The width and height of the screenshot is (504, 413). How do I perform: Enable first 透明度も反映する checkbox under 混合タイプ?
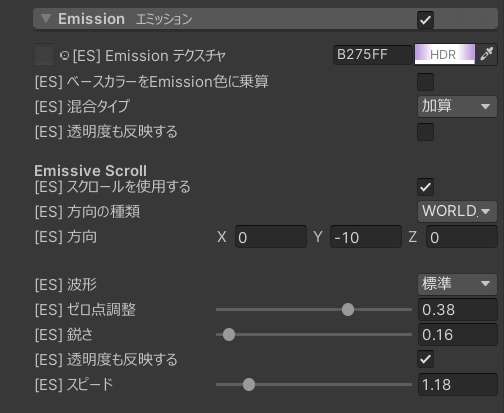[425, 132]
